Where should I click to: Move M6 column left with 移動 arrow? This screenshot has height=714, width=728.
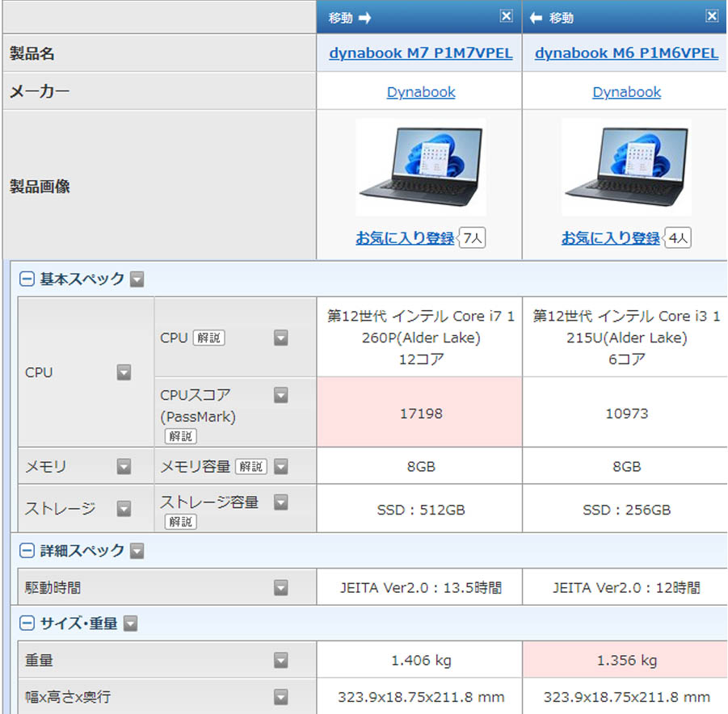pyautogui.click(x=552, y=18)
